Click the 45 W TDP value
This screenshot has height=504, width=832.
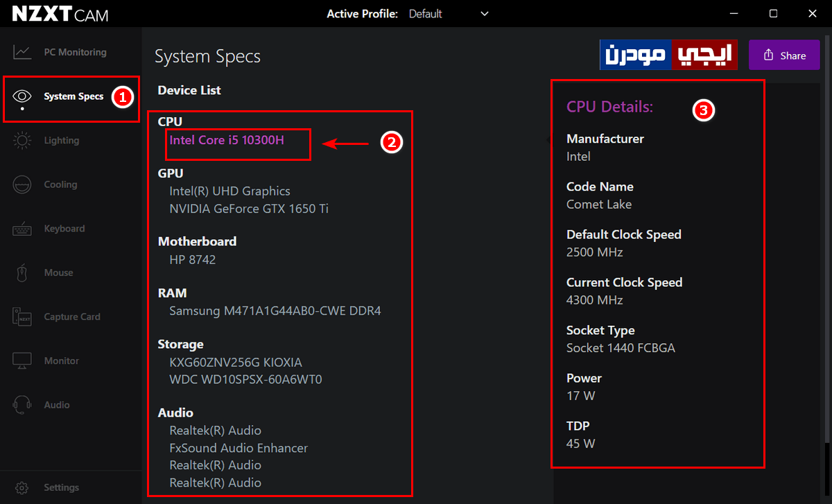pos(581,444)
